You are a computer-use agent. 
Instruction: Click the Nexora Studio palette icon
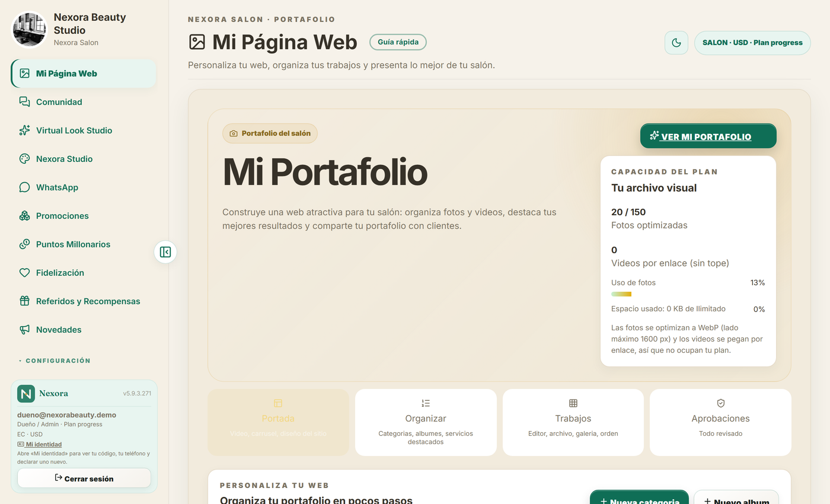tap(24, 159)
